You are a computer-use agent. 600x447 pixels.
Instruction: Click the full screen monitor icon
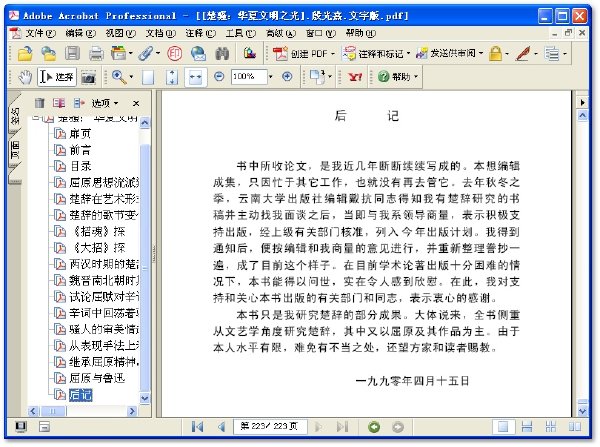(x=21, y=426)
